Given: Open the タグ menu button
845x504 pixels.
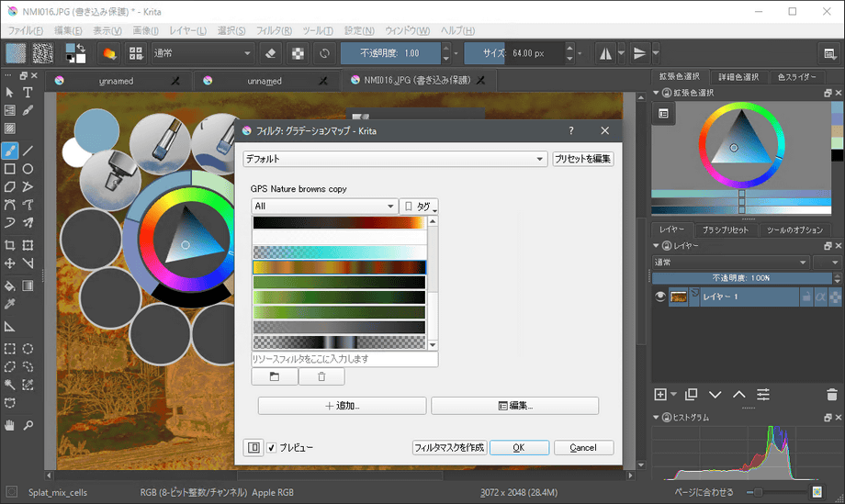Looking at the screenshot, I should pyautogui.click(x=419, y=207).
